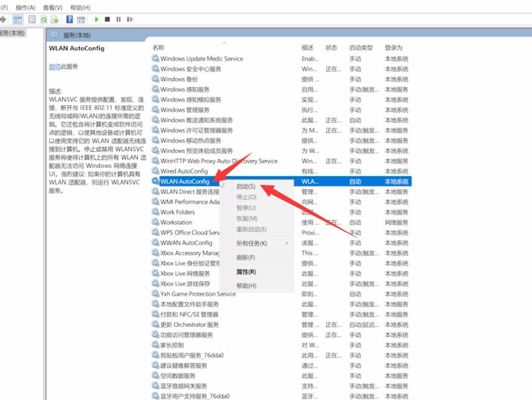The width and height of the screenshot is (532, 400).
Task: Click gear icon beside Windows 备份
Action: [155, 79]
